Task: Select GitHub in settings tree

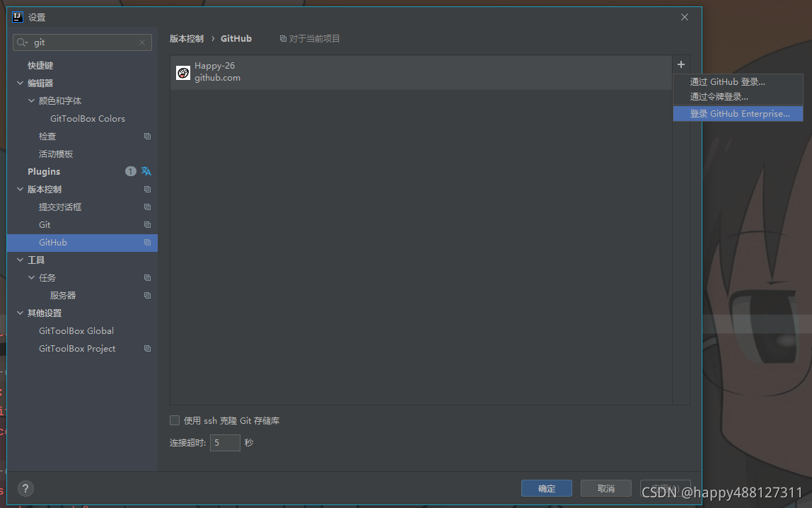Action: [82, 243]
